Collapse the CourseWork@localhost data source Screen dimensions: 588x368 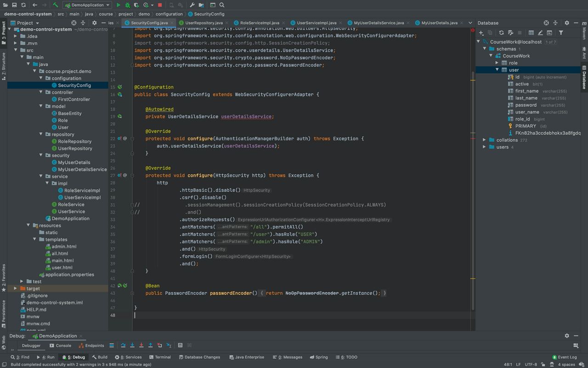click(479, 41)
